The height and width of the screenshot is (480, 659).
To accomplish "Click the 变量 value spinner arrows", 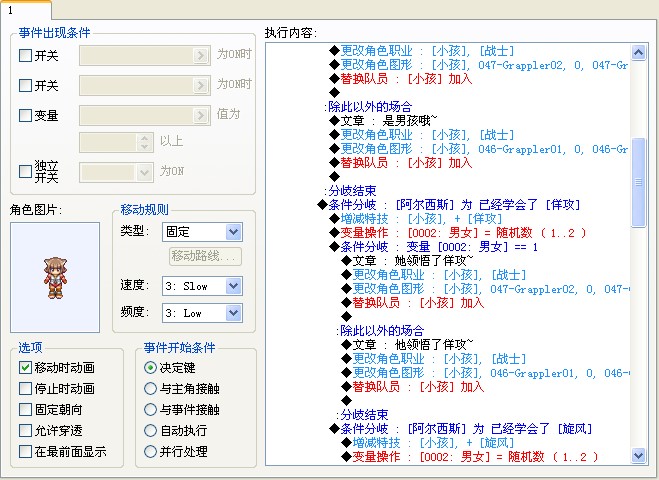I will click(145, 142).
